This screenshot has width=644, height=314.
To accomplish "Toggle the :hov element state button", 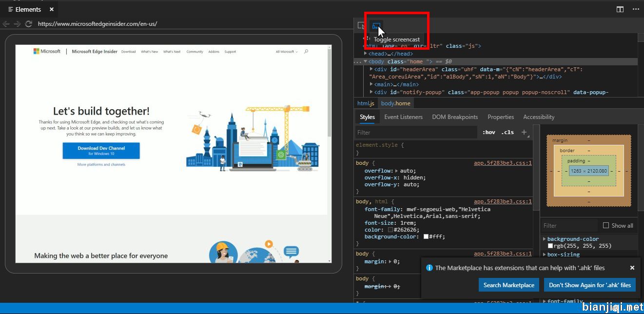I will (x=488, y=132).
